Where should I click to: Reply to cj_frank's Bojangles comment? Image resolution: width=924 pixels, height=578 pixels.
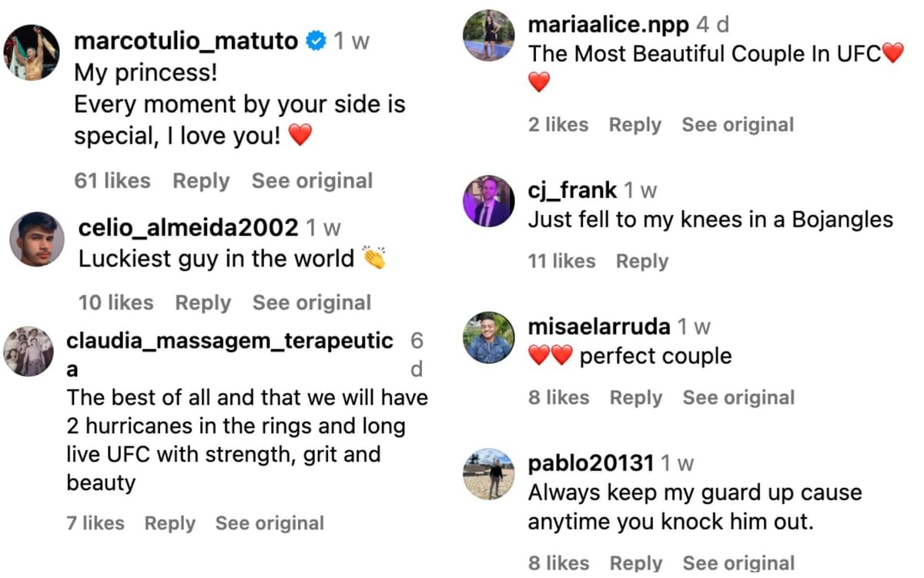642,261
